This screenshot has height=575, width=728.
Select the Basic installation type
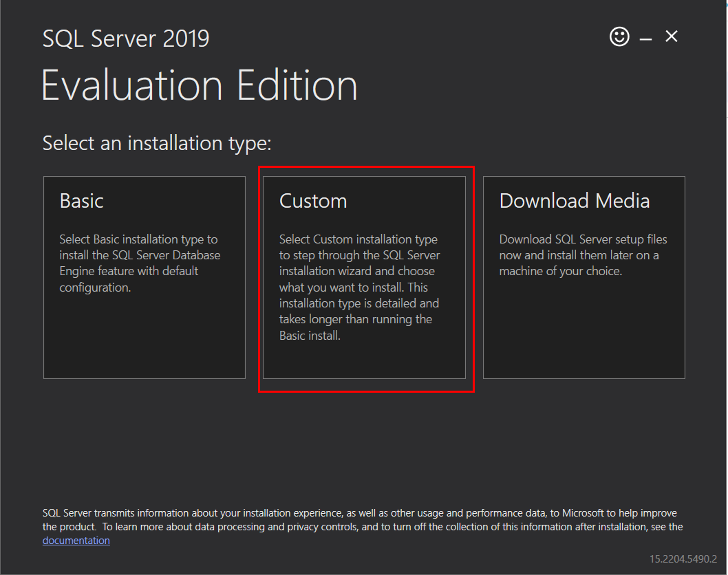point(144,276)
